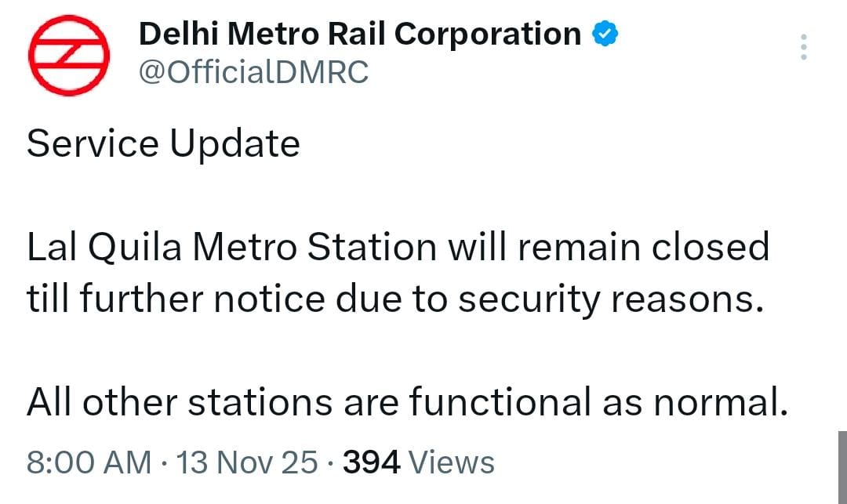Viewport: 847px width, 504px height.
Task: Select the "Service Update" heading text
Action: [x=163, y=144]
